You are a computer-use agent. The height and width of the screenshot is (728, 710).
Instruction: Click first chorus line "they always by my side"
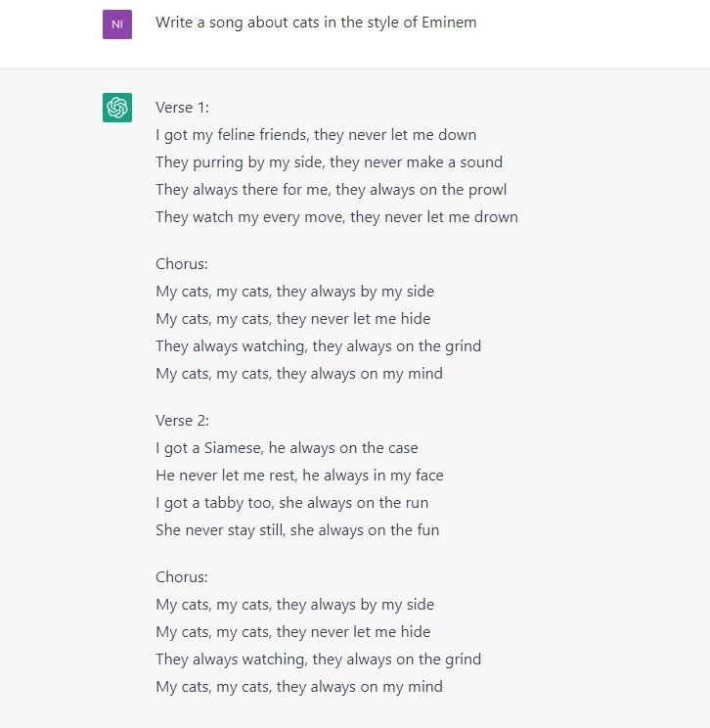[294, 292]
